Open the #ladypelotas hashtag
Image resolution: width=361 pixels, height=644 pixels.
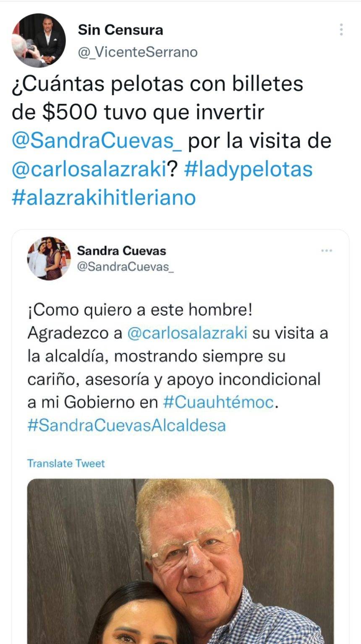point(249,169)
